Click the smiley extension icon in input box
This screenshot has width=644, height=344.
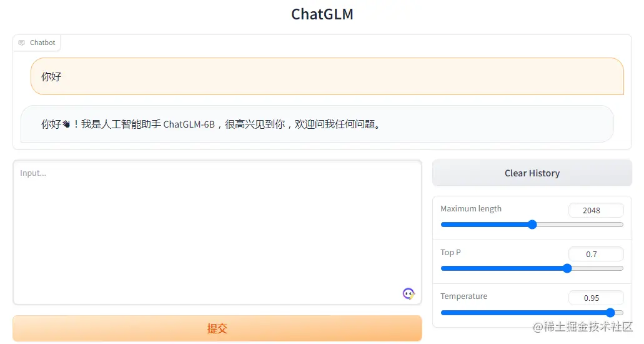pos(409,293)
